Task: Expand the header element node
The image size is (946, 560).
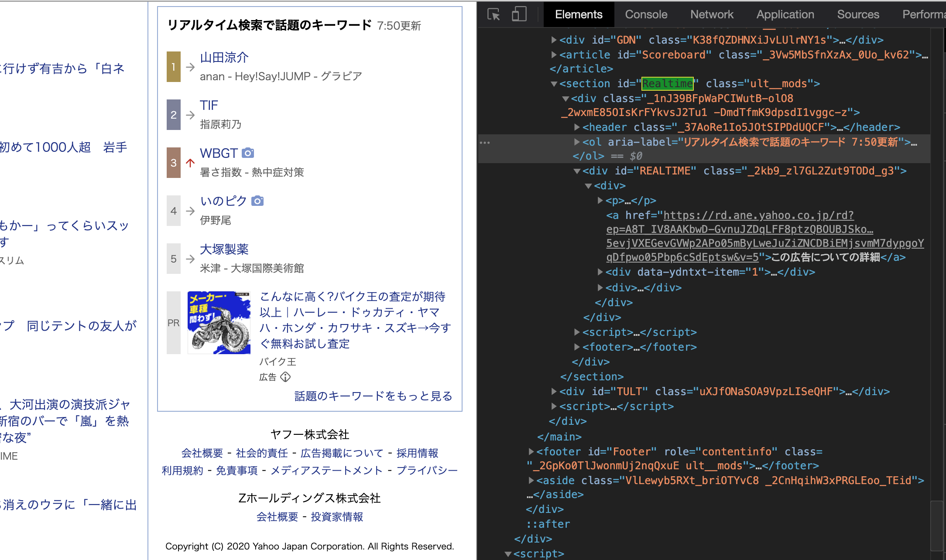Action: tap(577, 127)
